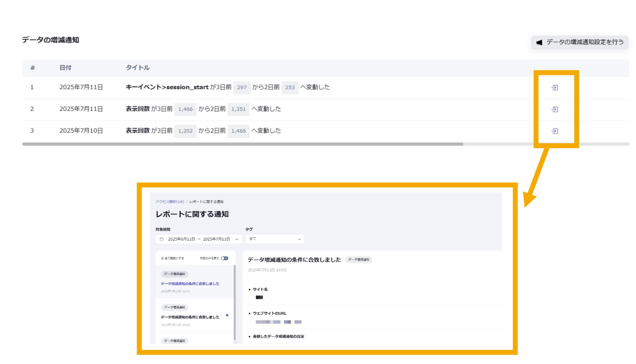Open the タグ dropdown showing 全て

tap(274, 239)
